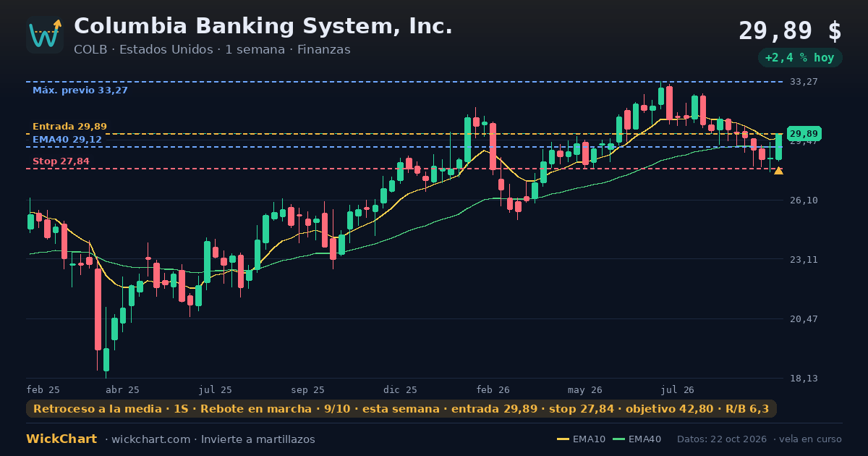The width and height of the screenshot is (868, 456).
Task: Click the Máx. previo 33,27 label
Action: click(80, 90)
